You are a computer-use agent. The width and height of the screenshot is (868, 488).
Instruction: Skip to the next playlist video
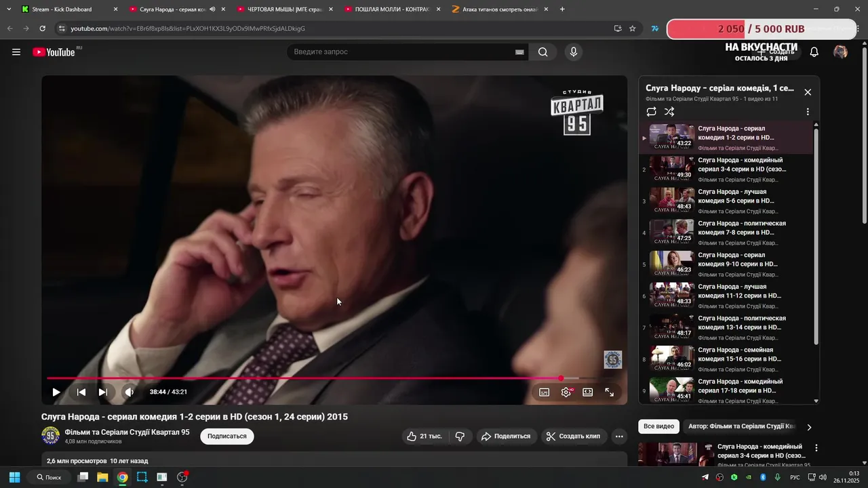point(103,392)
